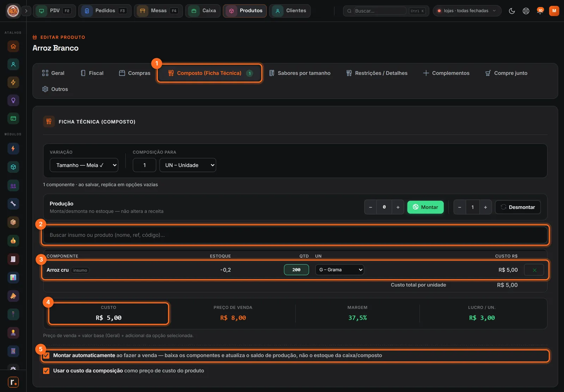
Task: Click the Buscar insumo ou produto field
Action: tap(295, 235)
